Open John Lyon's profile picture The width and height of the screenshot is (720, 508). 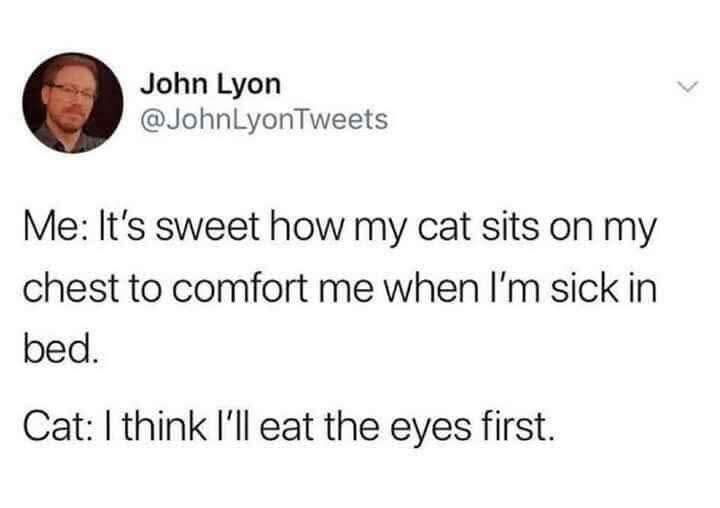click(x=73, y=103)
